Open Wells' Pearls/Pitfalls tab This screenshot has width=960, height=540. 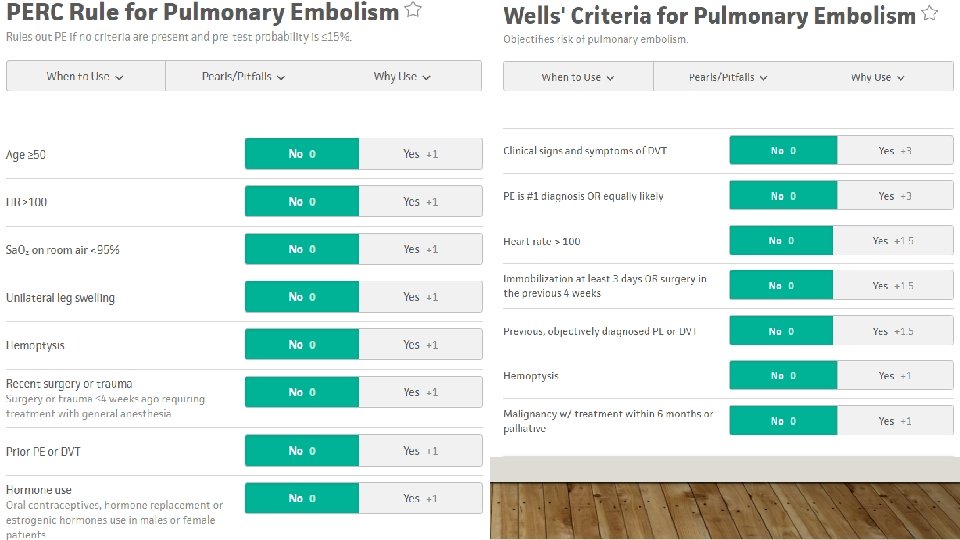coord(728,77)
